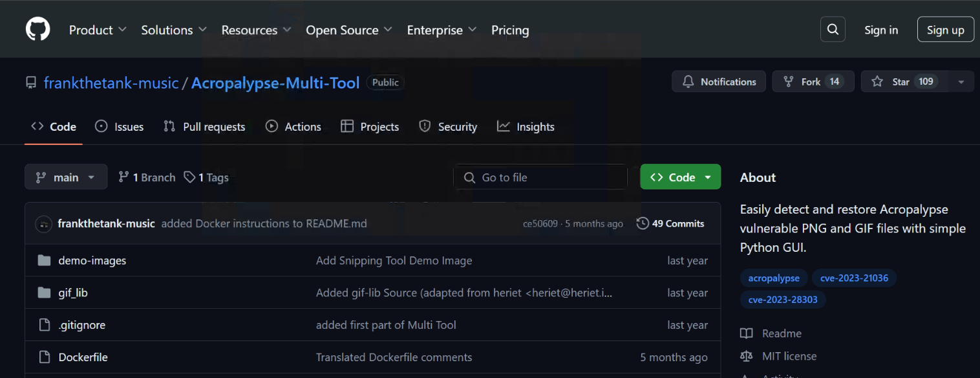Open the Pull requests tab
This screenshot has width=980, height=378.
point(204,127)
